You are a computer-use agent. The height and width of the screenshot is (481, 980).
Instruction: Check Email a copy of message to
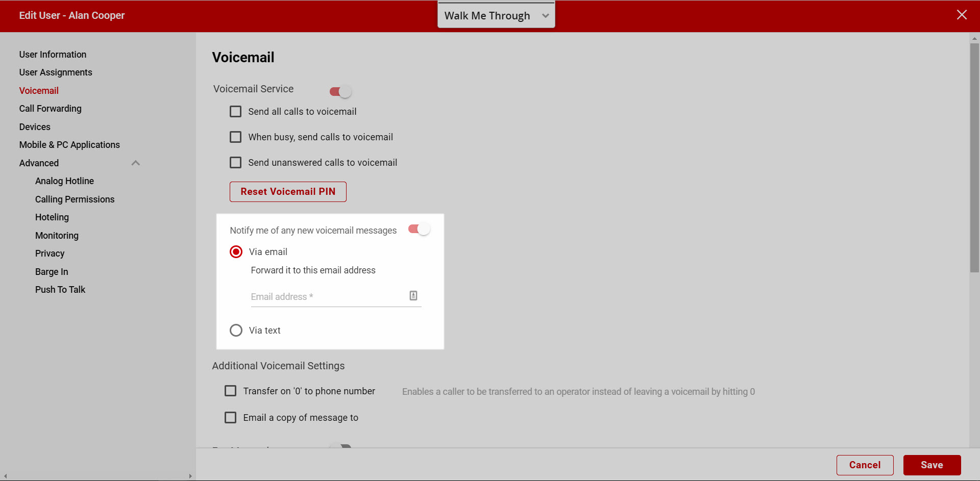(x=230, y=418)
